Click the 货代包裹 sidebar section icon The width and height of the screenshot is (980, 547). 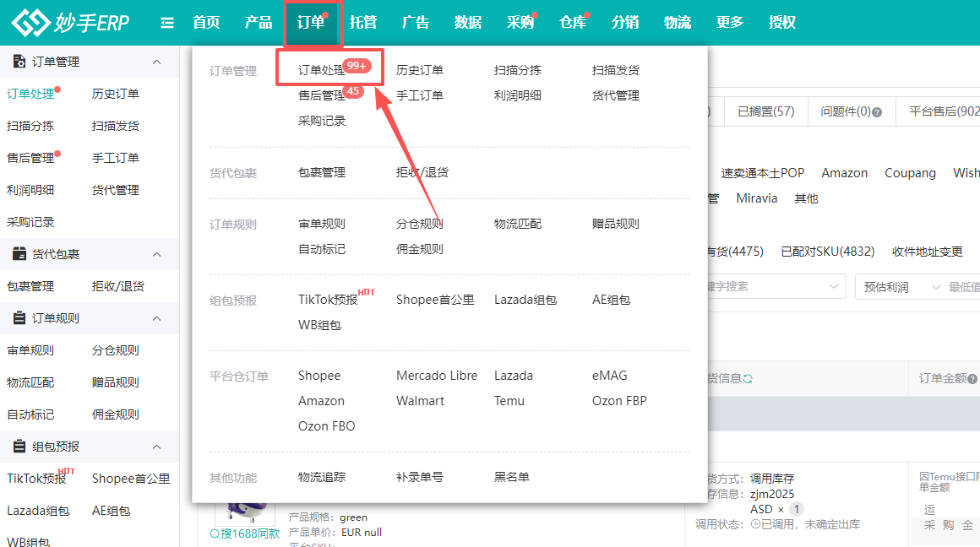click(19, 253)
